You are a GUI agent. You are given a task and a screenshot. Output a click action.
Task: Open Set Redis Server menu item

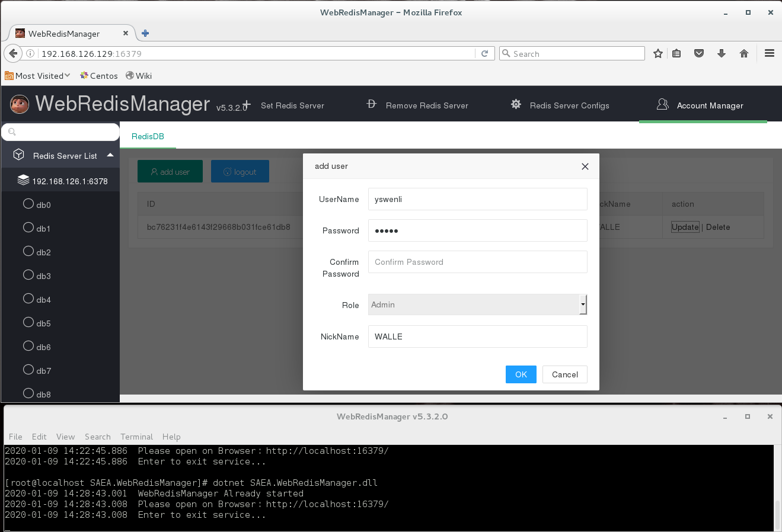click(292, 105)
